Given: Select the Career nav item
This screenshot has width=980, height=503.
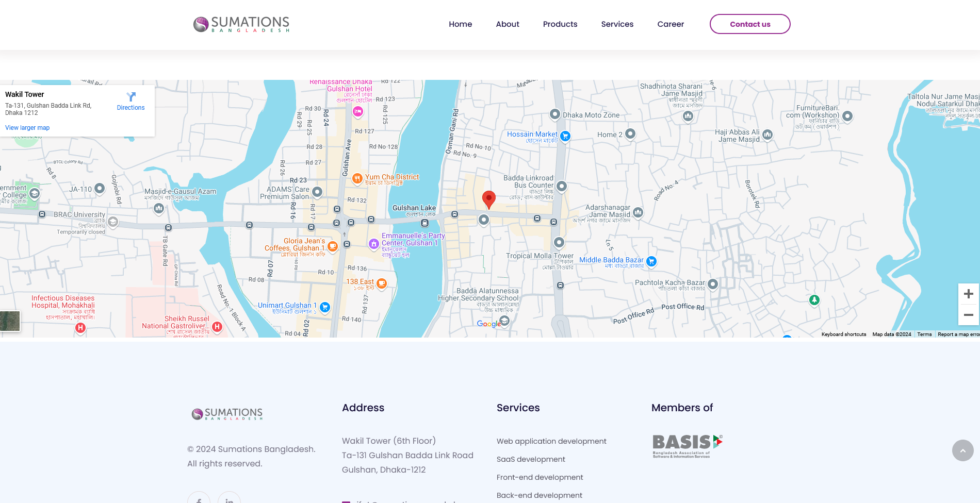Looking at the screenshot, I should coord(671,24).
